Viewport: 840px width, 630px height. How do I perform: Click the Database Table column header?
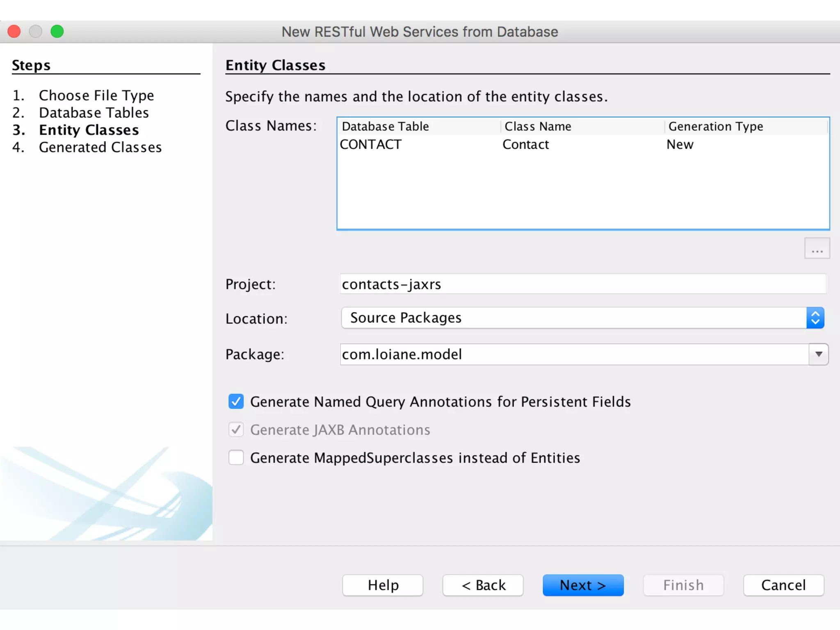coord(386,126)
